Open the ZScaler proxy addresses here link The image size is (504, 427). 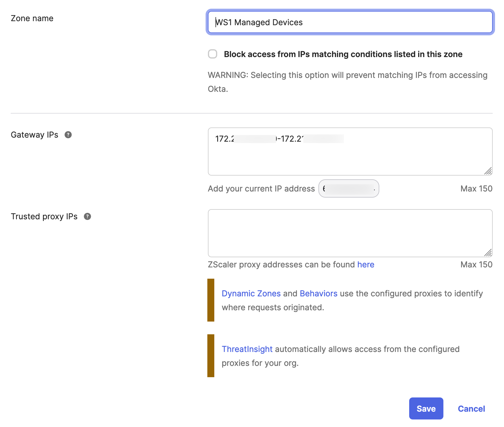click(x=365, y=264)
